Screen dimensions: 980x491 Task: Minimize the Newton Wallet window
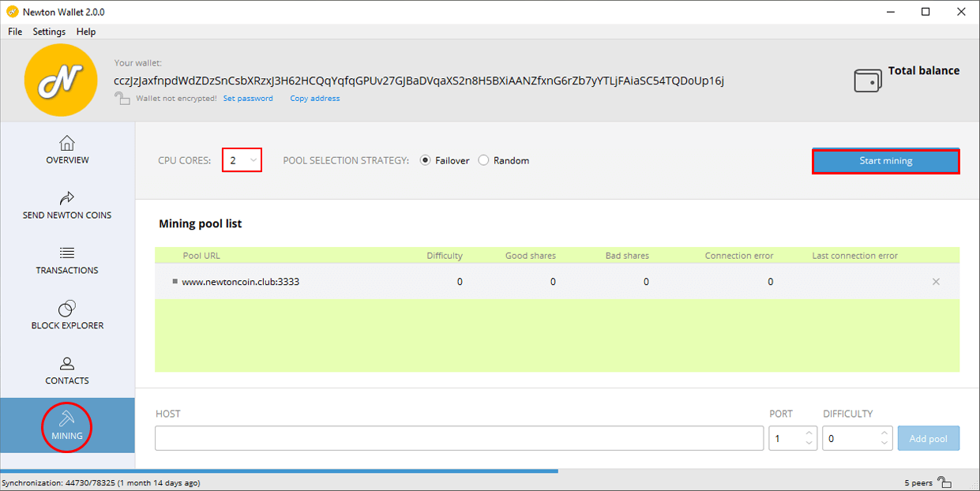point(889,12)
